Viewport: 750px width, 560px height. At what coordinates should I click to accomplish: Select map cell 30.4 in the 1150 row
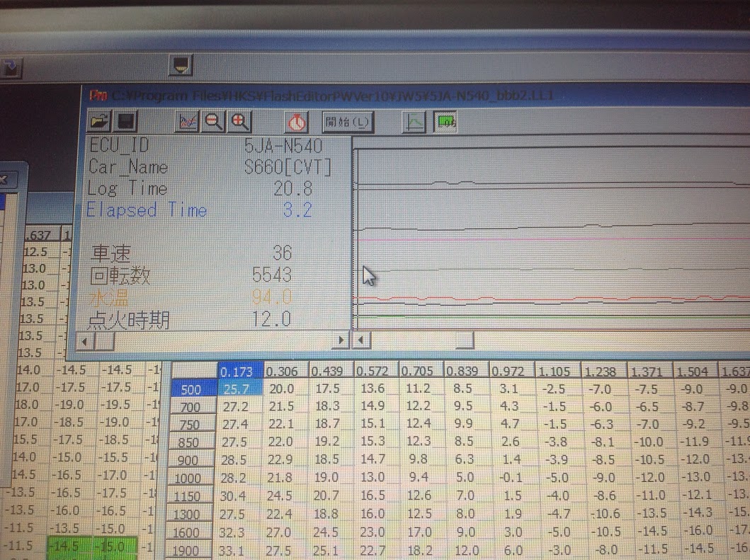(x=235, y=496)
